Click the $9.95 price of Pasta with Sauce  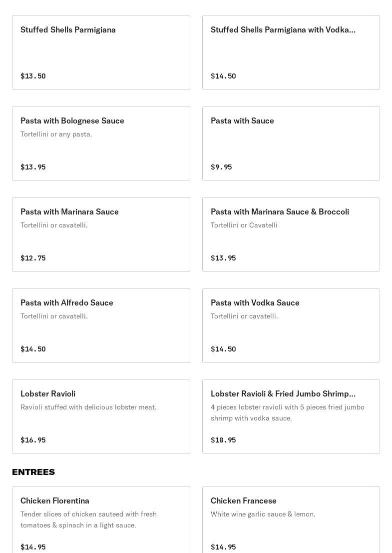[221, 167]
